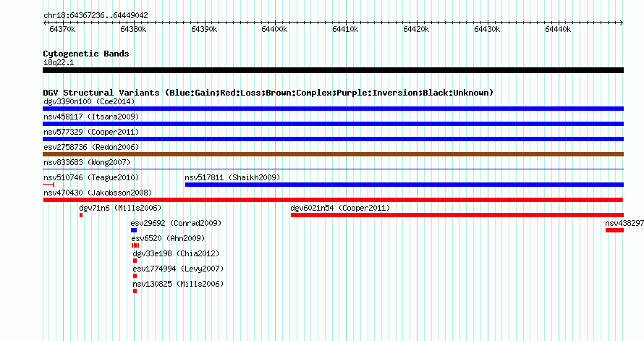Click the dgv71n6 (Mills2006) label

point(120,208)
